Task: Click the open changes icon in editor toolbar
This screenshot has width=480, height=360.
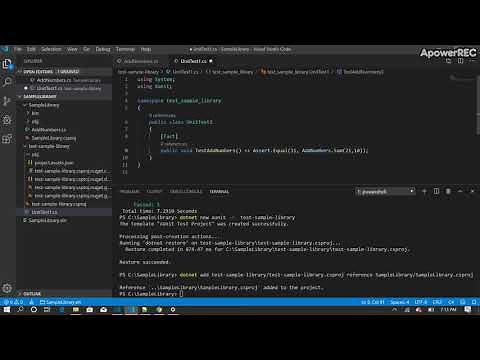Action: coord(449,61)
